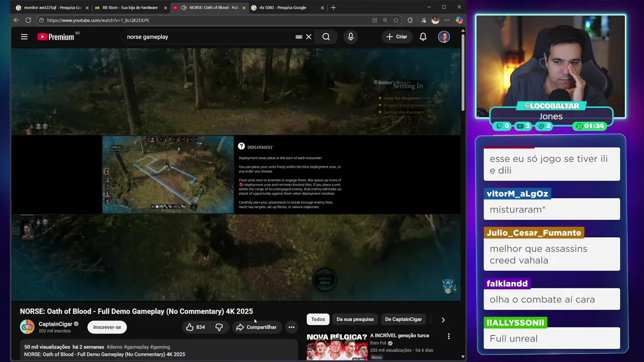Open the browser favorites toolbar icon
Viewport: 644px width, 362px height.
pos(423,20)
